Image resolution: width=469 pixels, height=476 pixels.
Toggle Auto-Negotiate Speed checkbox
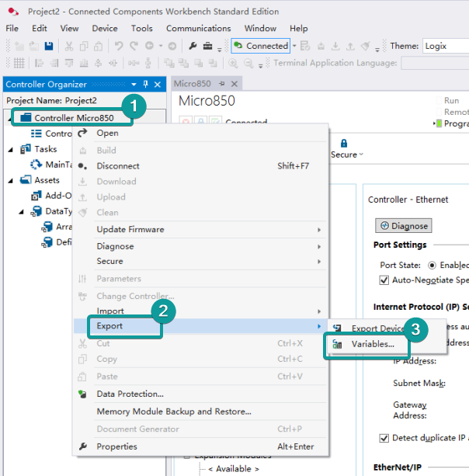click(384, 280)
